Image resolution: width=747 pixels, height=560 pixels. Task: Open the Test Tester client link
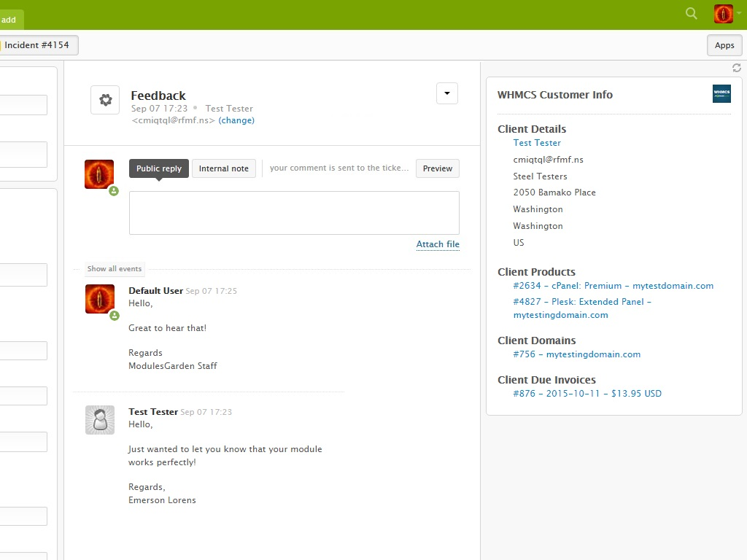click(x=537, y=143)
